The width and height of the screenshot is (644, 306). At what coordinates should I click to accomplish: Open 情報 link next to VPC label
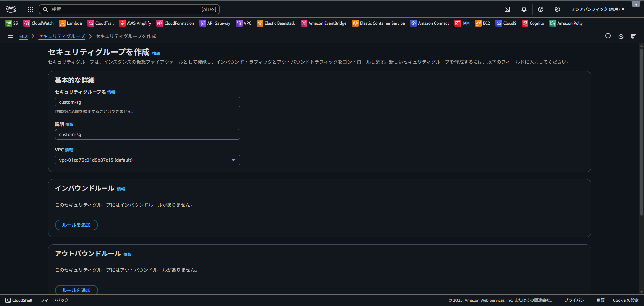[x=69, y=150]
